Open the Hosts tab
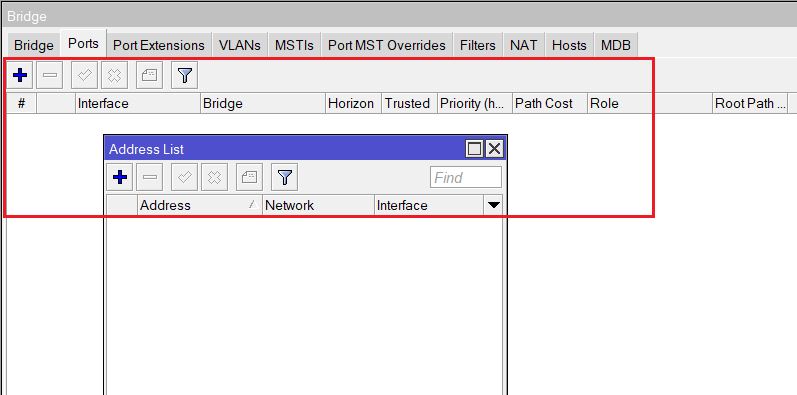The height and width of the screenshot is (395, 797). pyautogui.click(x=569, y=45)
